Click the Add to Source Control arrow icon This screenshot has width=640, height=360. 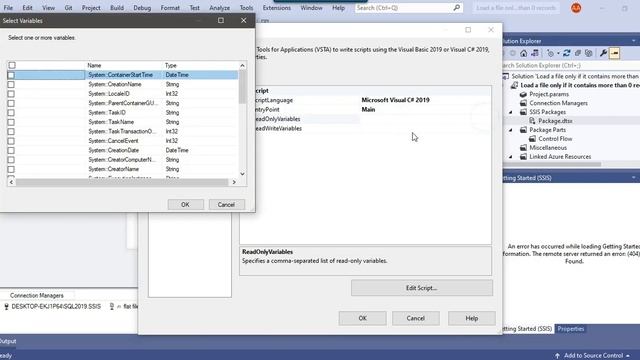point(557,356)
